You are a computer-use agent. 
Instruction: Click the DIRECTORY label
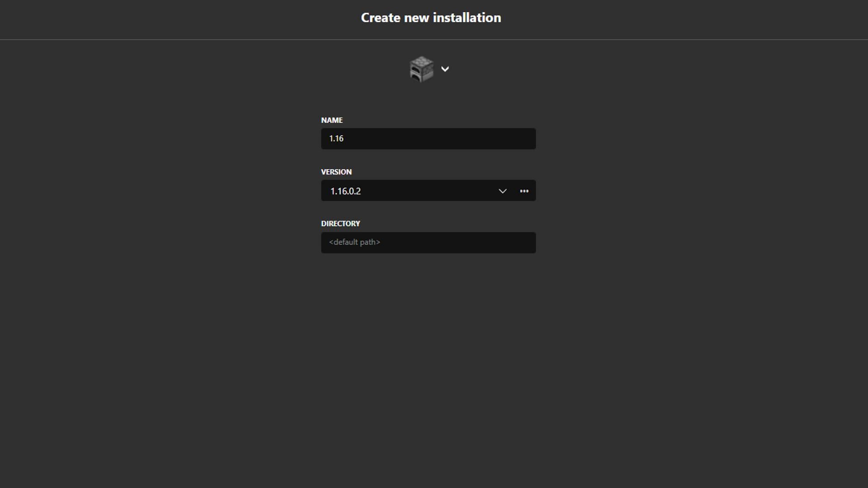340,224
